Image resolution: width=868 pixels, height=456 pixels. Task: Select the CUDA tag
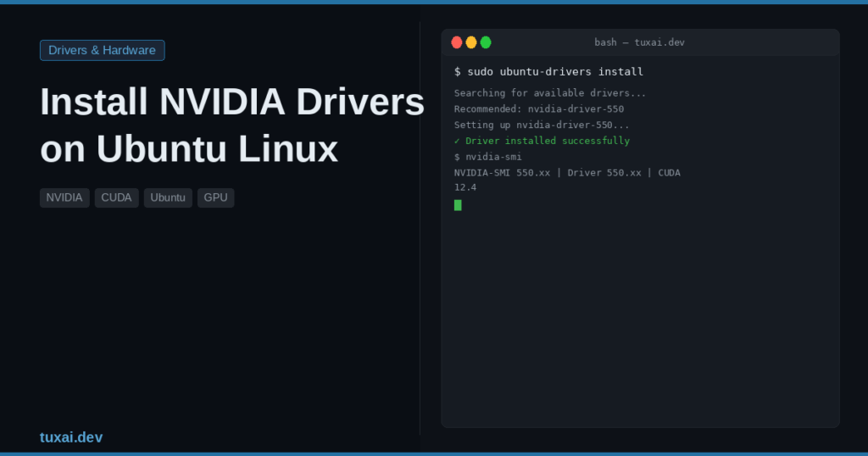pyautogui.click(x=116, y=197)
